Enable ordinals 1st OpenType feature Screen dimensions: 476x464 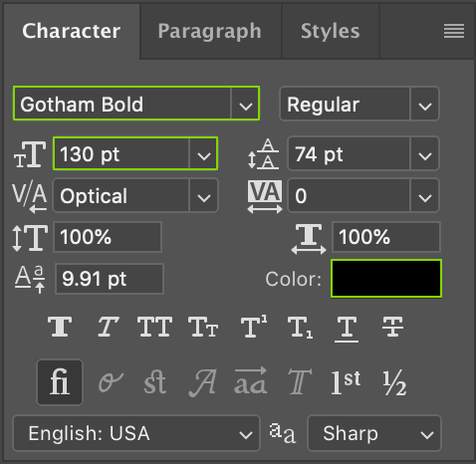346,382
